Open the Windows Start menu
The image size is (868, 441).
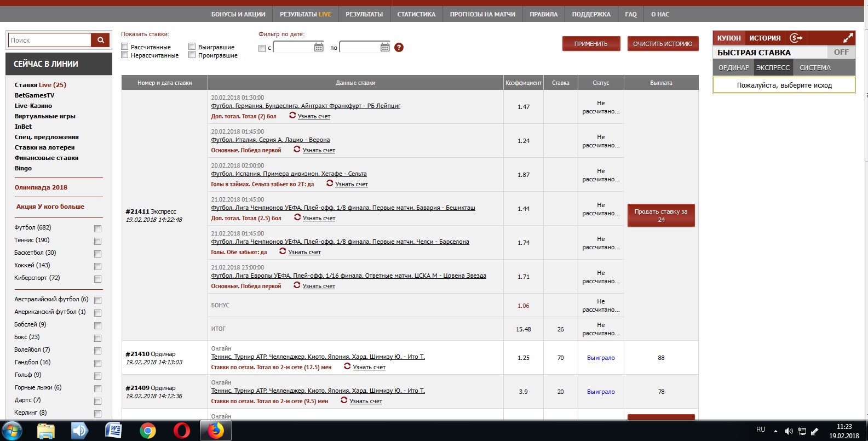click(12, 431)
